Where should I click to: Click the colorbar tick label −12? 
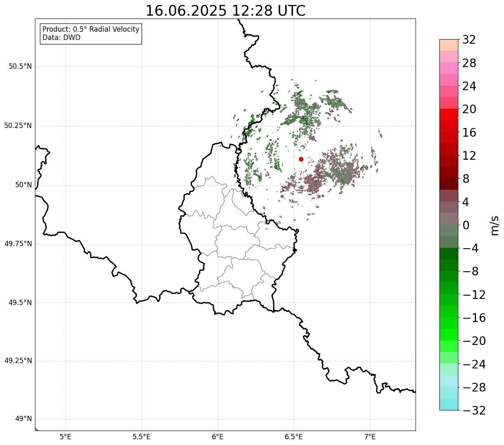click(474, 295)
